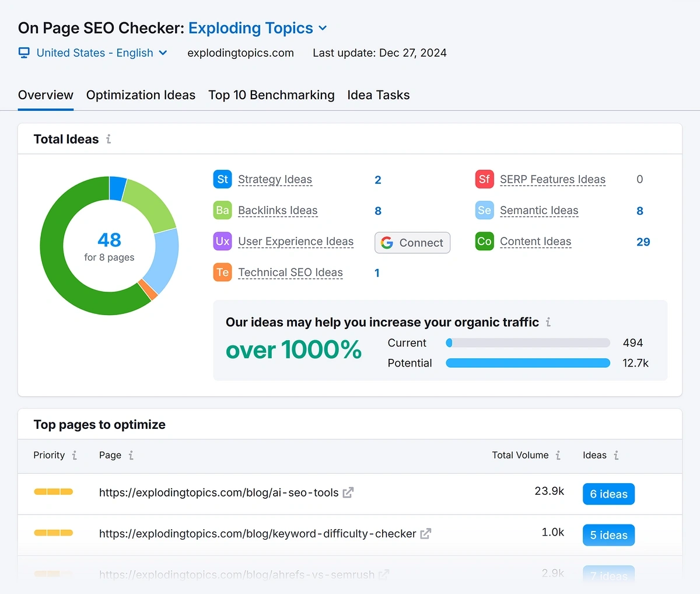Image resolution: width=700 pixels, height=594 pixels.
Task: Open the Strategy Ideas link
Action: point(275,180)
